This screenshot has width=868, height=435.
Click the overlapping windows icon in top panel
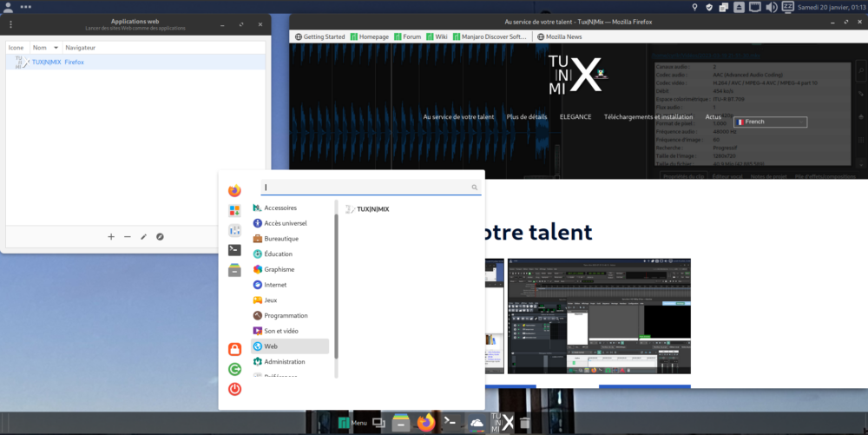724,7
